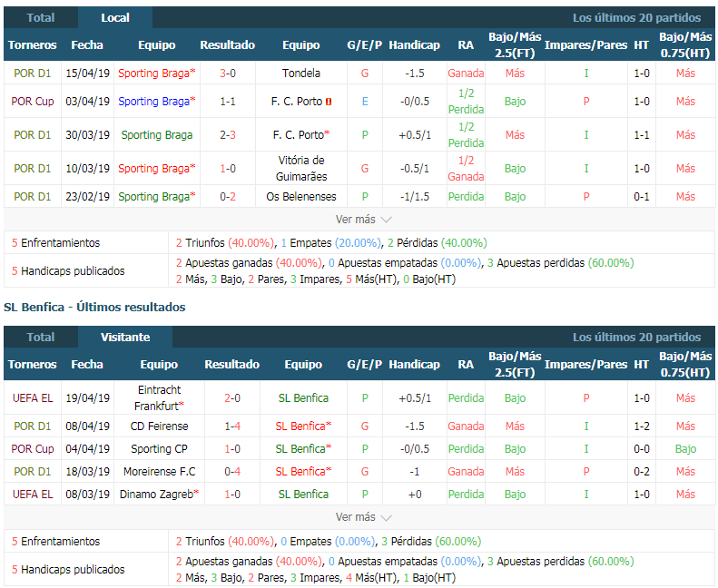Screen dimensions: 718x588
Task: Open the blue Sporting Braga link dated 03/04/19
Action: tap(157, 102)
